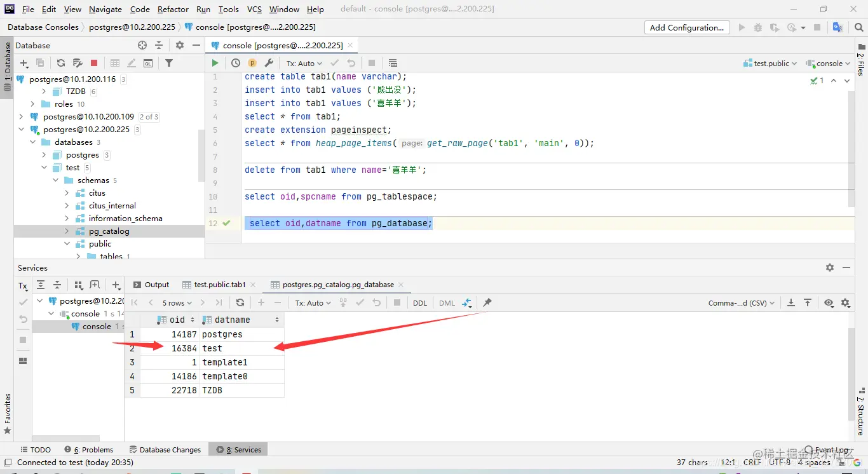Click the in-editor results toggle icon

(393, 63)
